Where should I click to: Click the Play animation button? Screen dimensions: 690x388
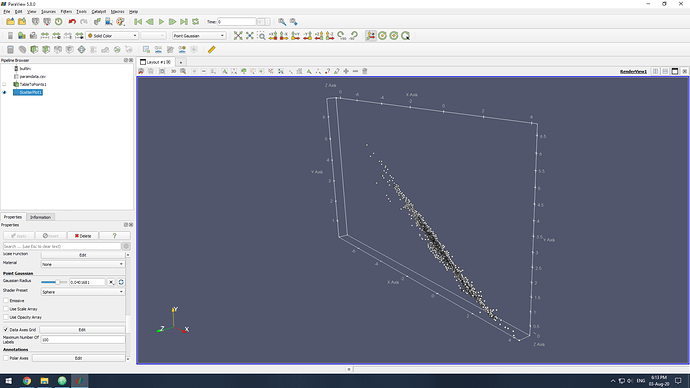point(161,22)
